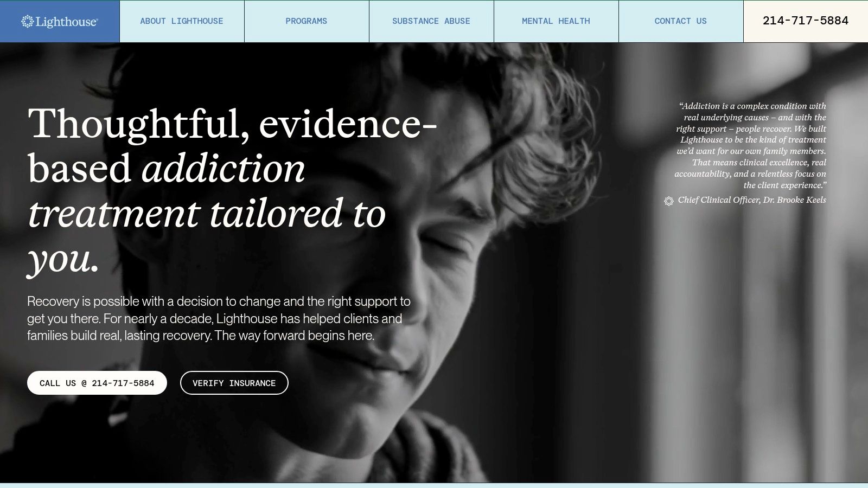Click the "Thoughtful, evidence-" headline line

pyautogui.click(x=232, y=124)
